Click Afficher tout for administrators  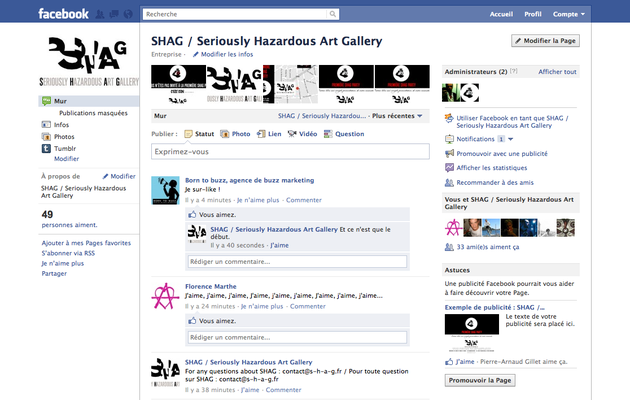coord(557,72)
